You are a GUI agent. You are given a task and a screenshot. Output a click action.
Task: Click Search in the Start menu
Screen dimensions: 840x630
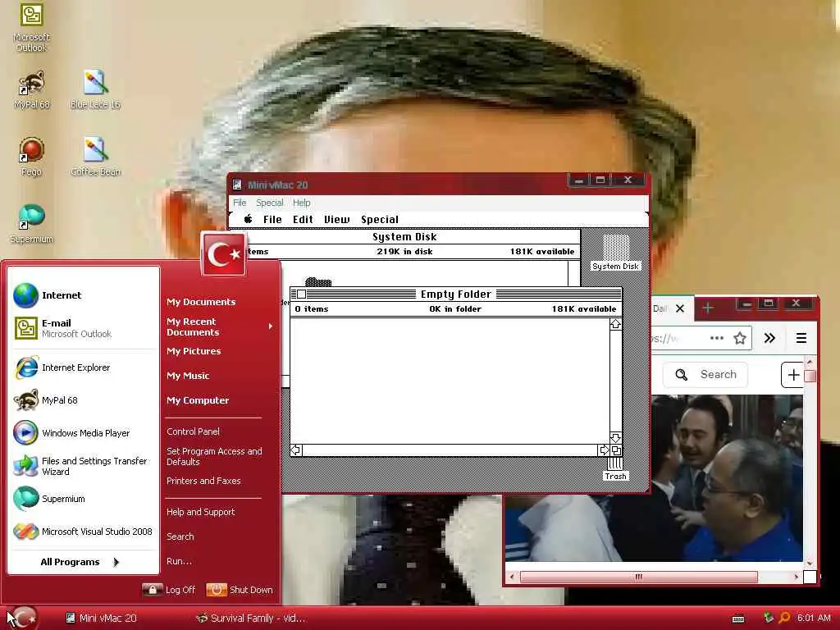coord(180,536)
